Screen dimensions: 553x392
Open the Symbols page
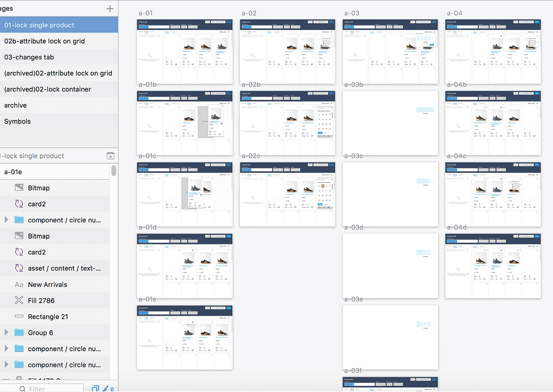point(59,121)
